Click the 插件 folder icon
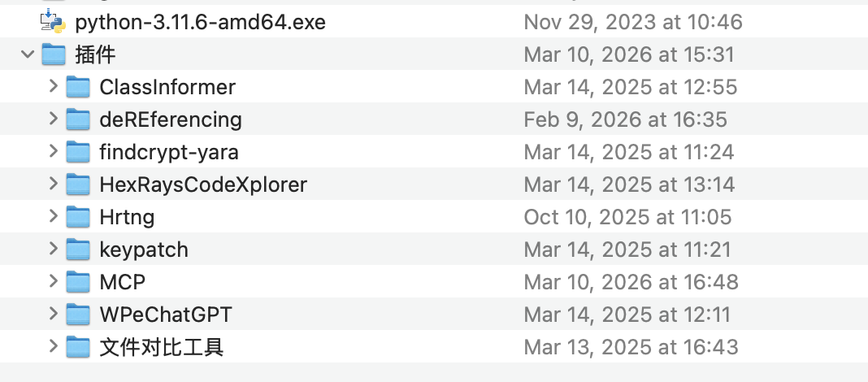 [53, 54]
